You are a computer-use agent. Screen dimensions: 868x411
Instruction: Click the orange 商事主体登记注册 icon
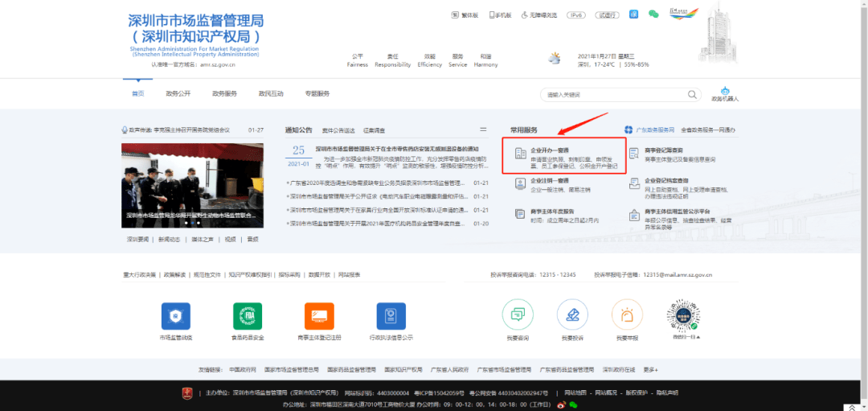coord(319,316)
